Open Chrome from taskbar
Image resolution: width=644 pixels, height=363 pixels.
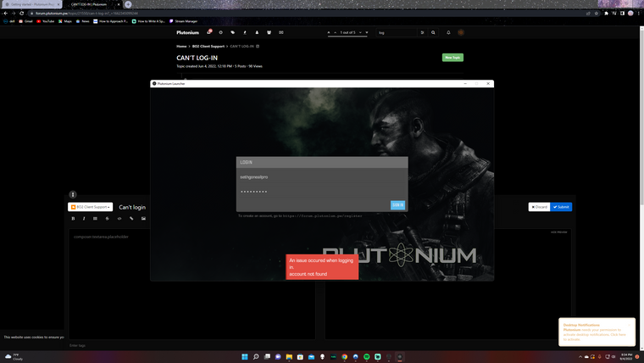point(345,356)
